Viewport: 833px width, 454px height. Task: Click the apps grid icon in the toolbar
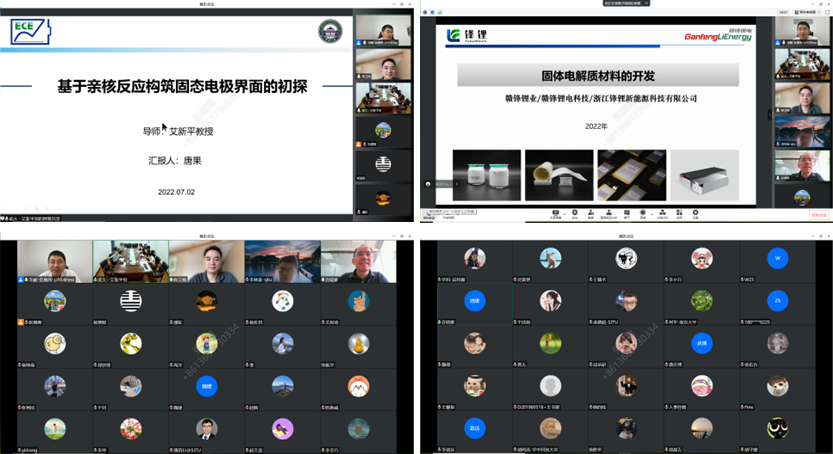[x=679, y=212]
